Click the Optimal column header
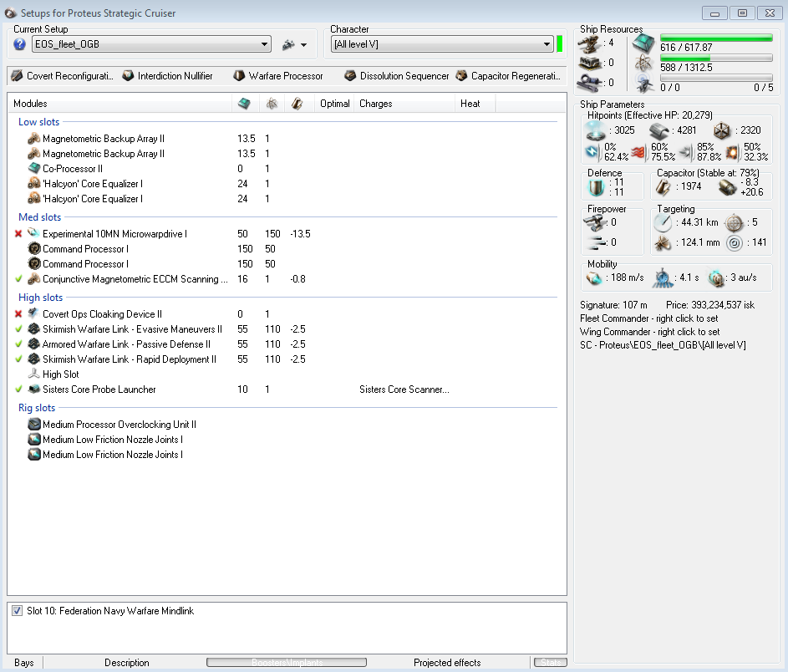Viewport: 788px width, 672px height. (x=334, y=104)
